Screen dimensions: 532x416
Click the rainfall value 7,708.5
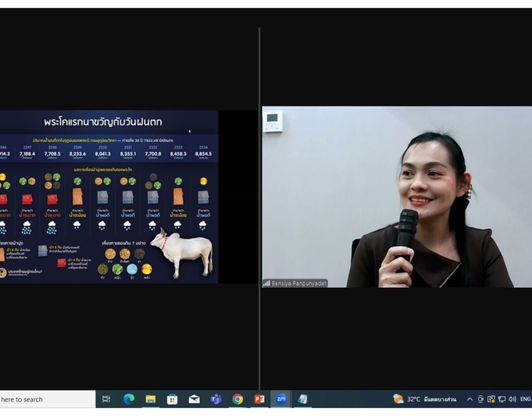tap(52, 154)
